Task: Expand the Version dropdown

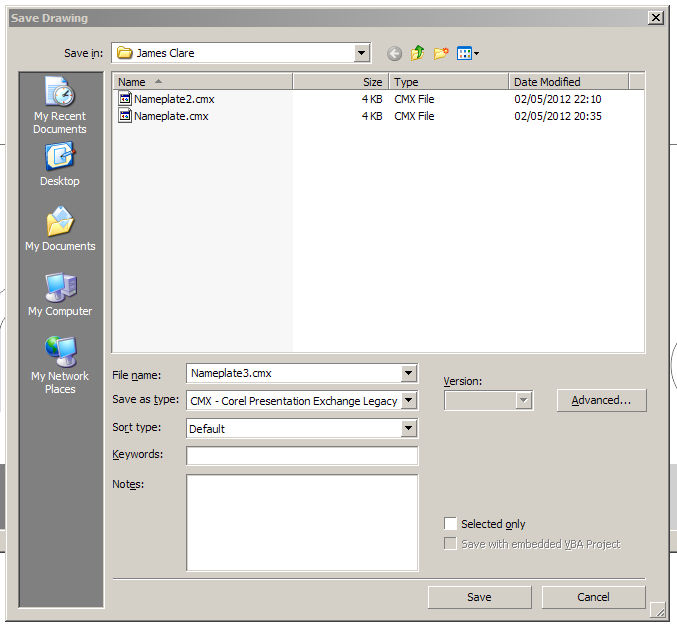Action: pyautogui.click(x=523, y=400)
